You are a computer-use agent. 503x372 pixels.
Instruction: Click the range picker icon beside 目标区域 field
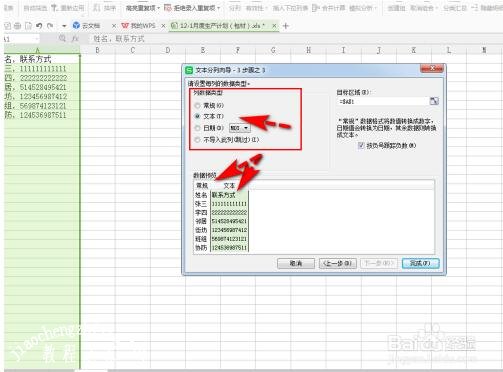click(x=434, y=101)
